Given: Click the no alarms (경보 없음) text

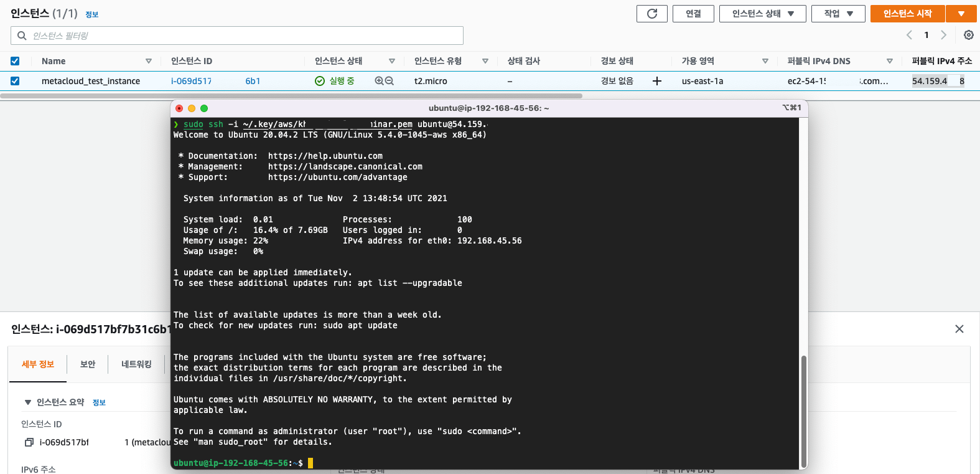Looking at the screenshot, I should coord(617,81).
